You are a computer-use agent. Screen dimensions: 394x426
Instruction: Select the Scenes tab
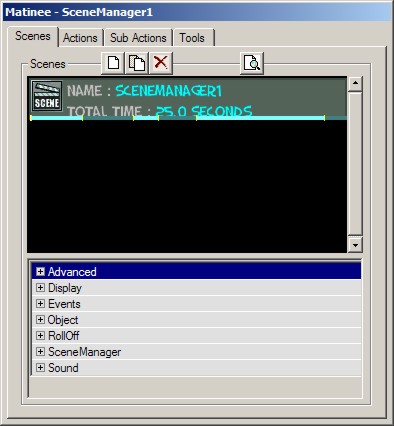click(33, 36)
